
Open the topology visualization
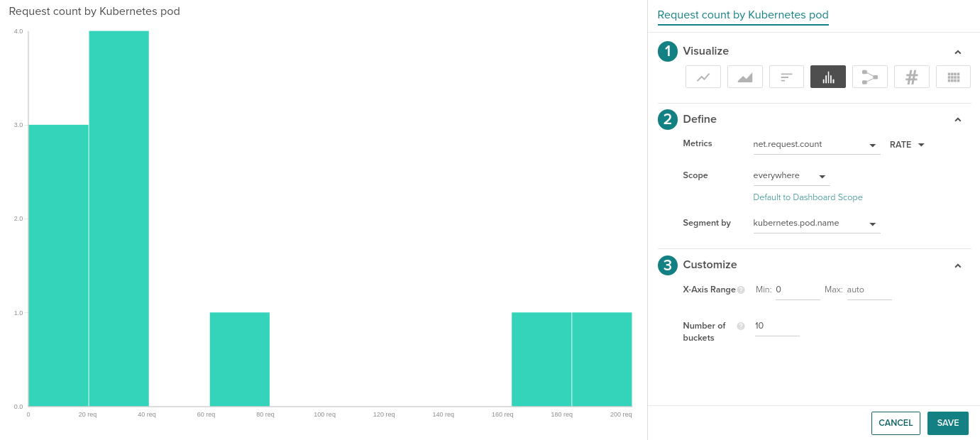tap(869, 76)
